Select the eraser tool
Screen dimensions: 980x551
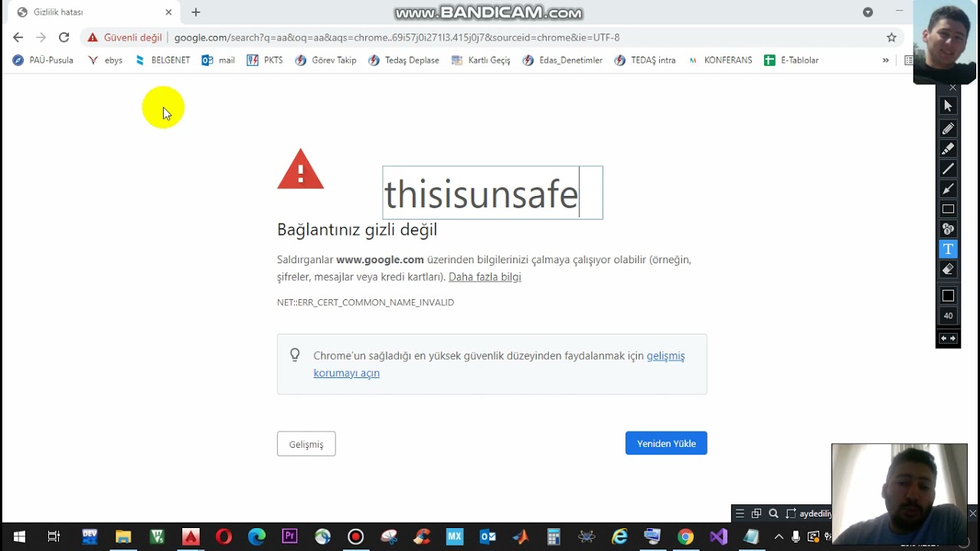tap(948, 269)
